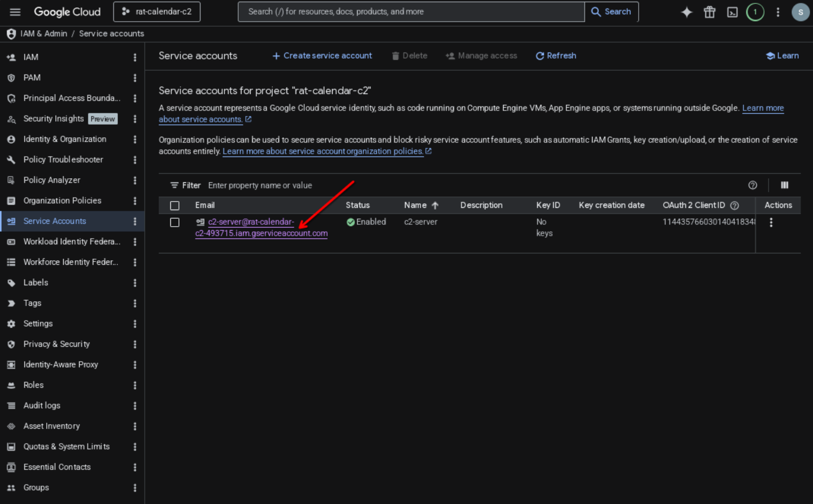The height and width of the screenshot is (504, 813).
Task: Open the Gemini spark assistant icon
Action: pos(687,12)
